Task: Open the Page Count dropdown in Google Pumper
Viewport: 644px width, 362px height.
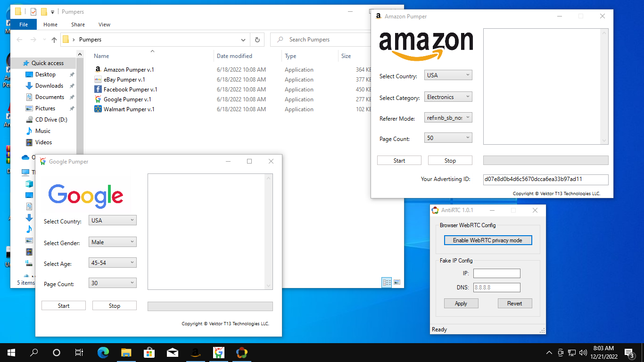Action: click(x=113, y=283)
